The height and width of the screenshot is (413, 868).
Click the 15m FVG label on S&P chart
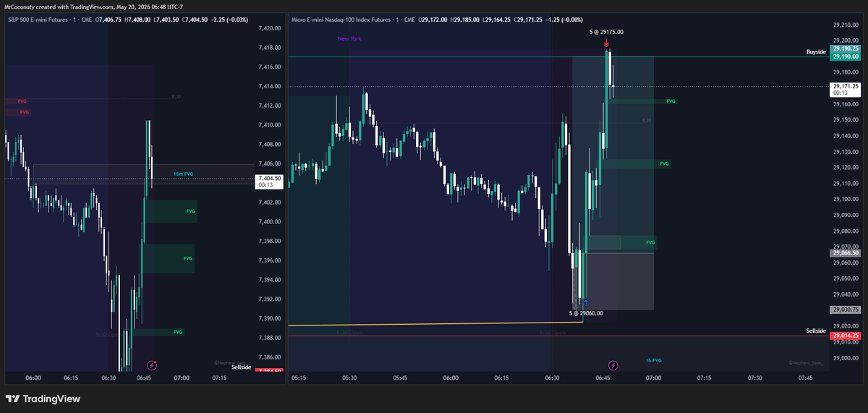pyautogui.click(x=183, y=174)
